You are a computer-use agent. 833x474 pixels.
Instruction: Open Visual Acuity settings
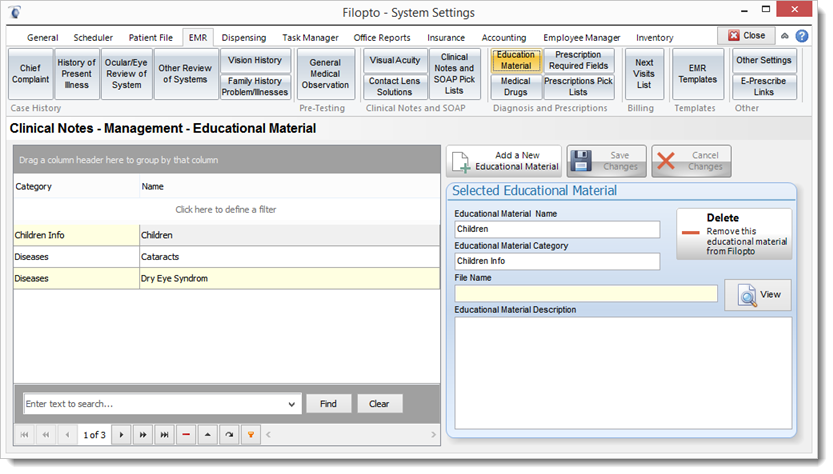tap(395, 61)
